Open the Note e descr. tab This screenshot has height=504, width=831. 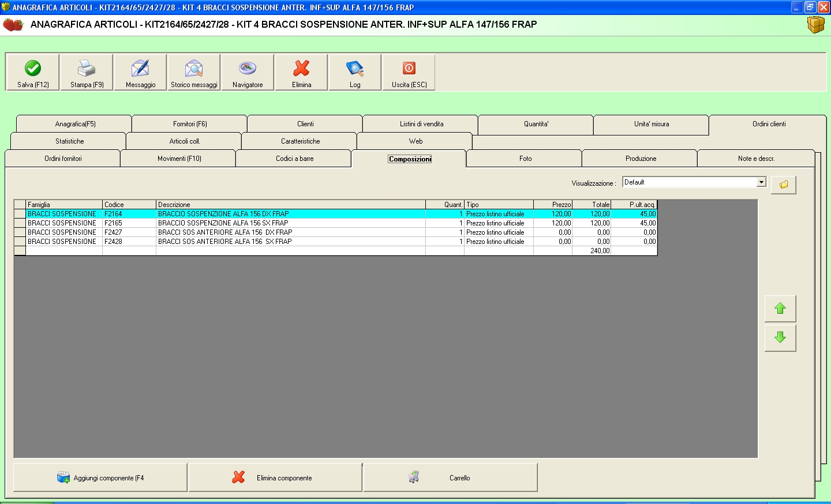pos(756,159)
